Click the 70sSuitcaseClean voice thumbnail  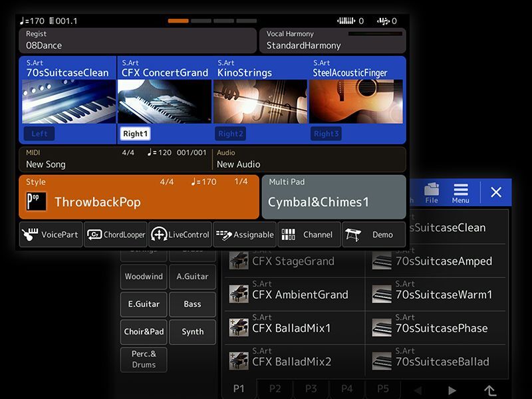(69, 102)
